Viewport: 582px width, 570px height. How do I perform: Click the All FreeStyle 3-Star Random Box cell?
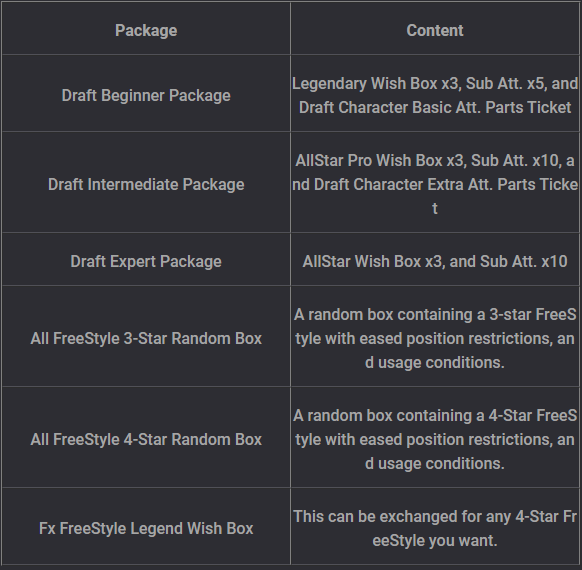tap(146, 338)
